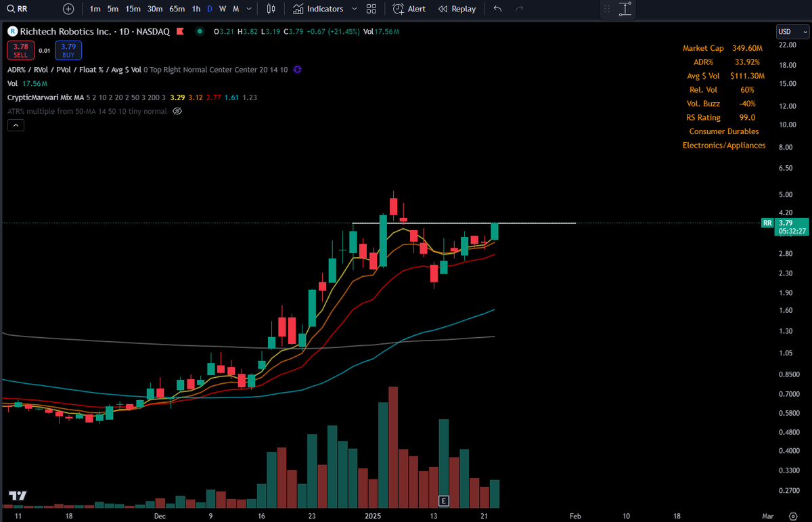Click the Vol. Buzz -40% row
Image resolution: width=812 pixels, height=522 pixels.
click(722, 104)
